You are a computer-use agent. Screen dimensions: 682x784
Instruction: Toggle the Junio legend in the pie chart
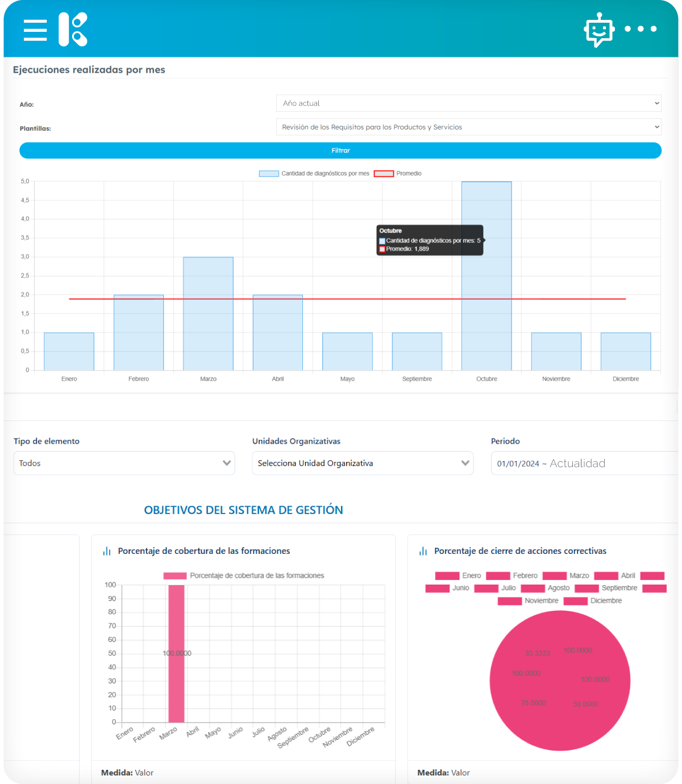[447, 589]
